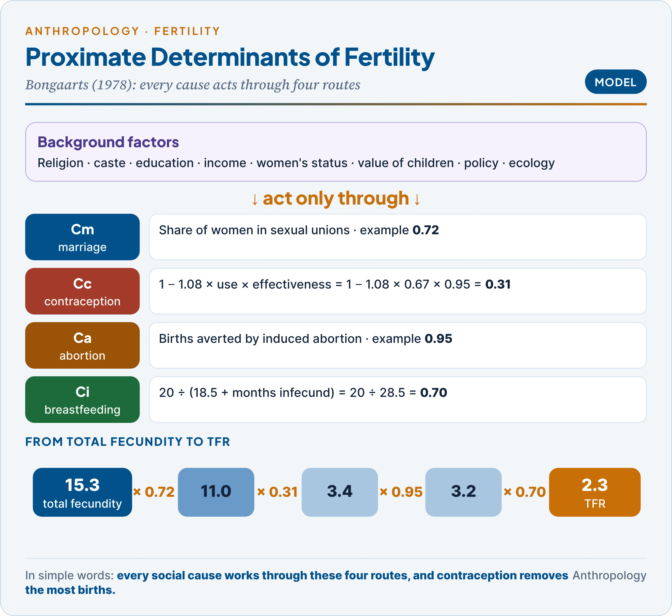Image resolution: width=672 pixels, height=616 pixels.
Task: Click the 15.3 total fecundity box
Action: pos(82,492)
